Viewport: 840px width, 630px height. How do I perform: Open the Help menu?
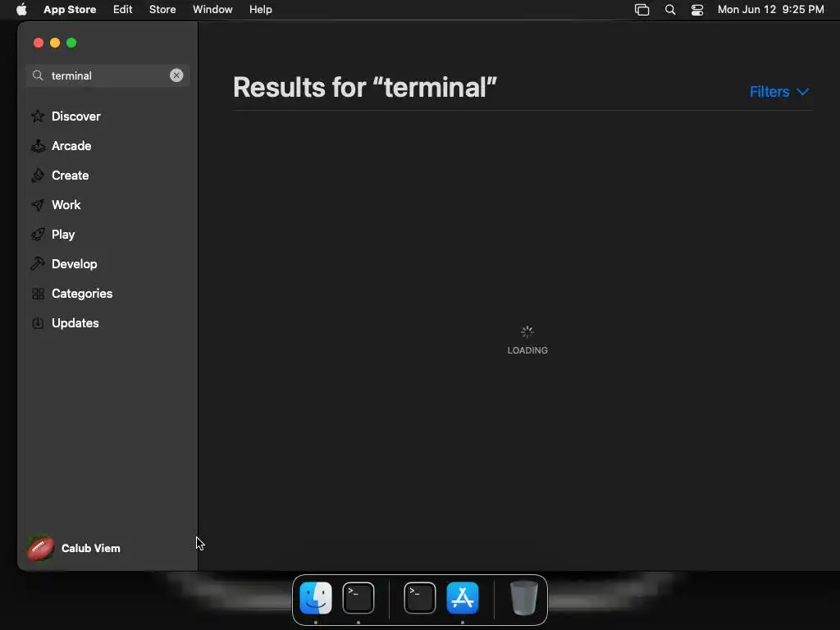click(x=260, y=9)
